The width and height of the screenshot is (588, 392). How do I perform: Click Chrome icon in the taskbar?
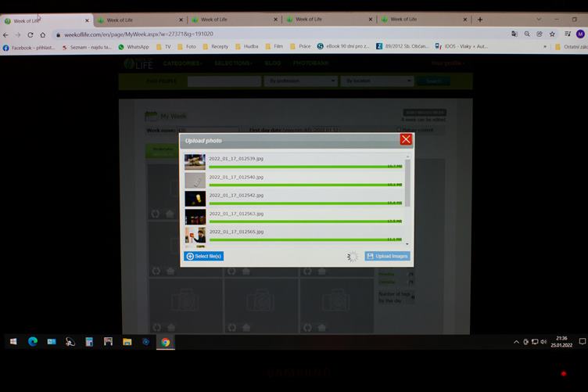point(165,342)
